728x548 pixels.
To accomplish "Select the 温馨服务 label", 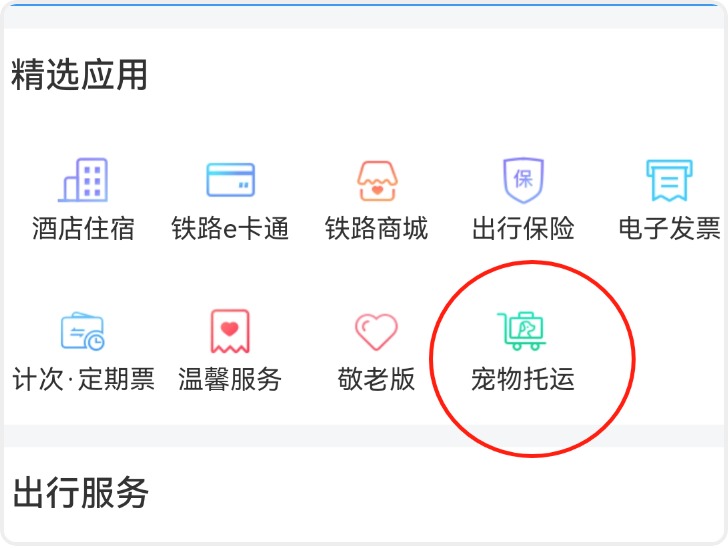I will pos(230,379).
